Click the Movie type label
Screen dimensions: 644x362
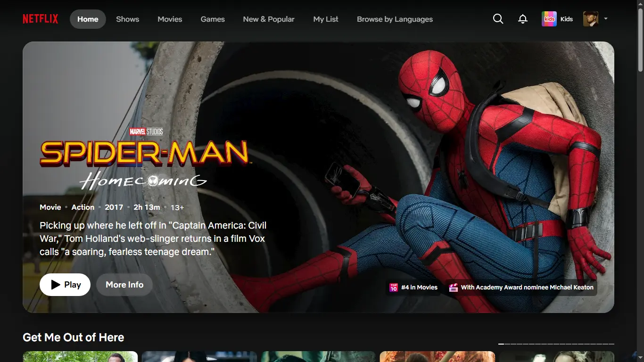pos(50,207)
